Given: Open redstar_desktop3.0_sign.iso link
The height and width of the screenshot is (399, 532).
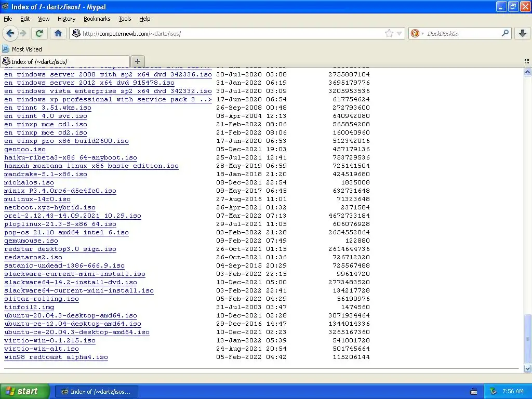Looking at the screenshot, I should pos(60,249).
